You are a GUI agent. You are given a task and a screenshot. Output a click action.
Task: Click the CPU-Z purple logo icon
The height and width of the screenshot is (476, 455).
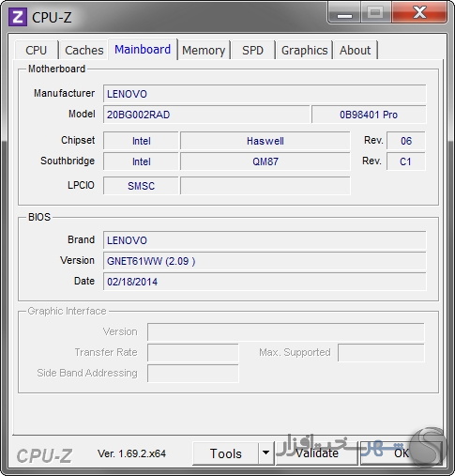coord(18,17)
